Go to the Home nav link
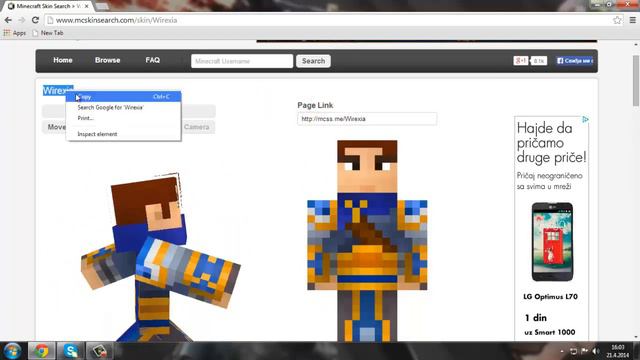 [62, 60]
